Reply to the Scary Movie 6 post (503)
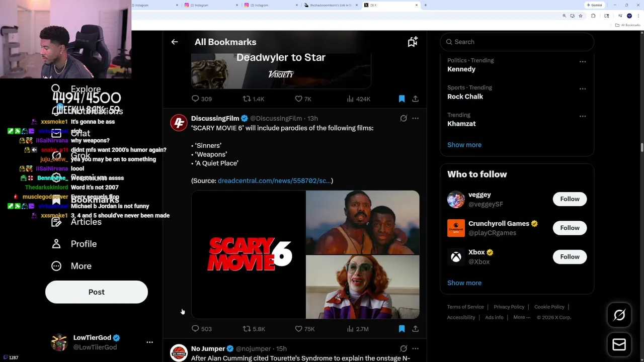Image resolution: width=644 pixels, height=362 pixels. pyautogui.click(x=202, y=329)
